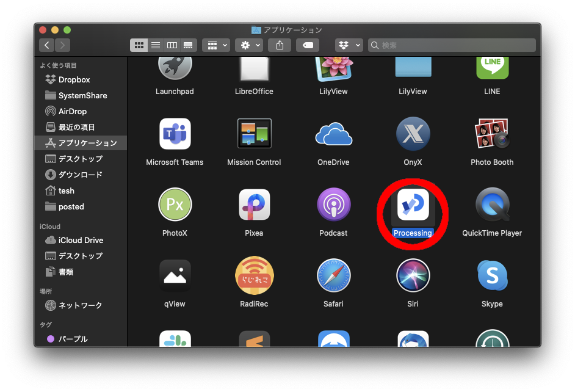Open the group-by arrangement dropdown
Image resolution: width=575 pixels, height=392 pixels.
pos(216,45)
